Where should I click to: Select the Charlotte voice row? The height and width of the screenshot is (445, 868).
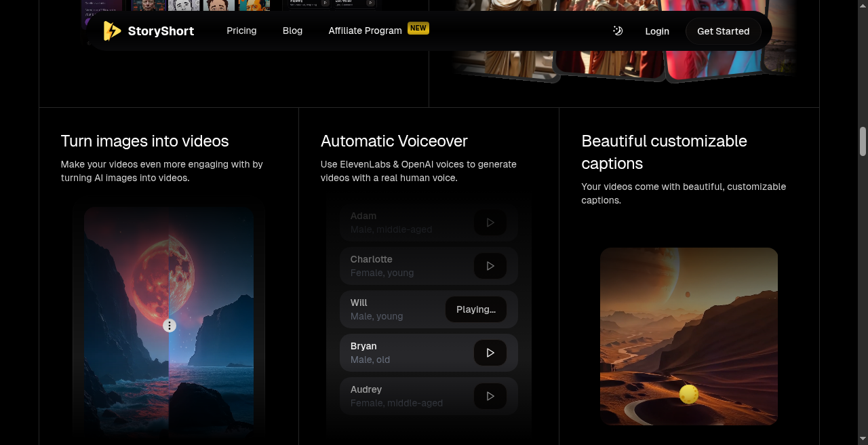[x=429, y=266]
